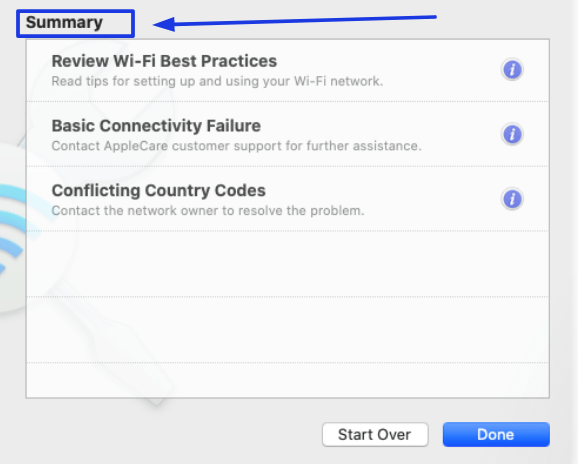Select the second empty row in list

pyautogui.click(x=288, y=329)
